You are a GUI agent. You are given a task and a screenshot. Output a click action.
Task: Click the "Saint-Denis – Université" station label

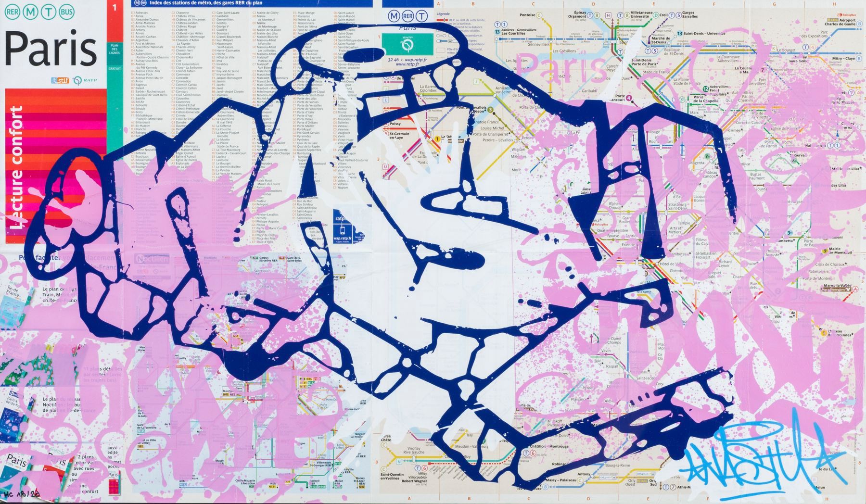(x=704, y=34)
